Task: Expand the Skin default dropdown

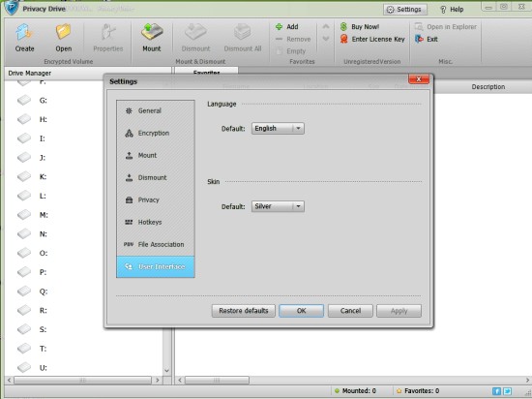Action: [278, 206]
